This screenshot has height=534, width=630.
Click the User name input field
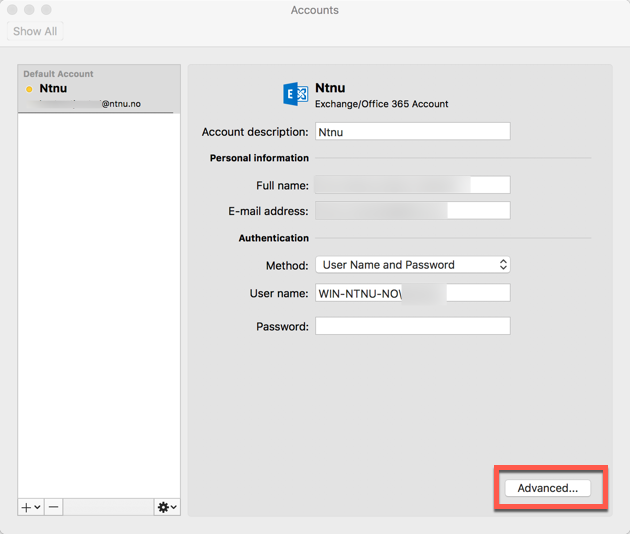413,293
